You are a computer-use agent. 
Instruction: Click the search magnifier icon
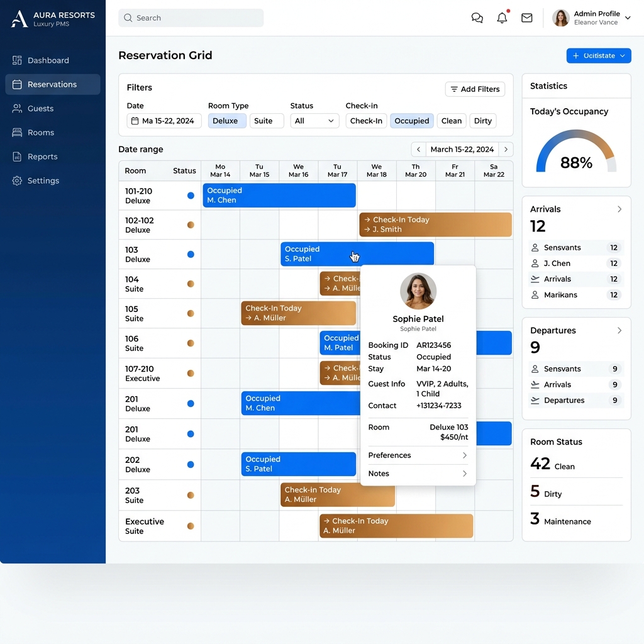(128, 18)
